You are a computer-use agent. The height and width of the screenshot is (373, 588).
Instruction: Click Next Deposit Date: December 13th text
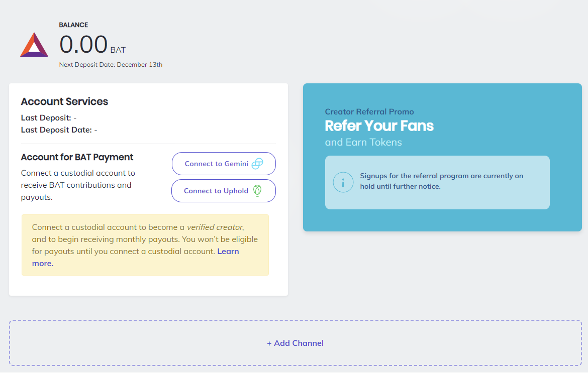111,64
